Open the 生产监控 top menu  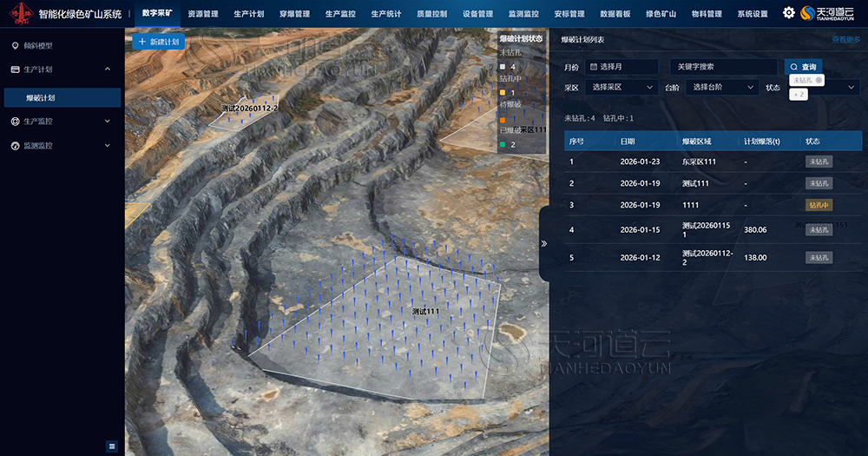pos(340,14)
